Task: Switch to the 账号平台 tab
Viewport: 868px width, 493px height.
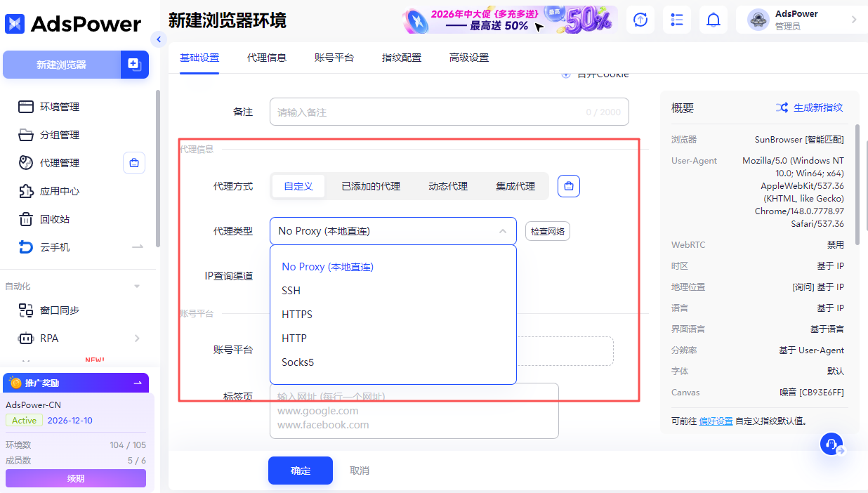Action: 334,58
